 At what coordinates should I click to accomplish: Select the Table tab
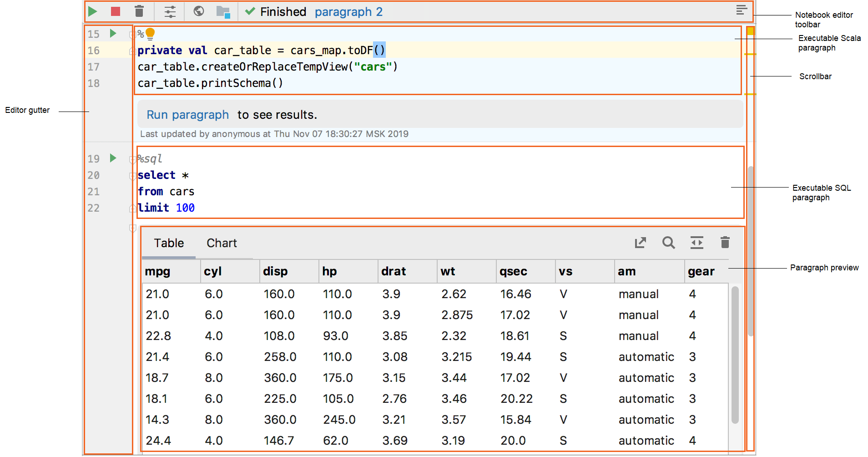point(169,243)
